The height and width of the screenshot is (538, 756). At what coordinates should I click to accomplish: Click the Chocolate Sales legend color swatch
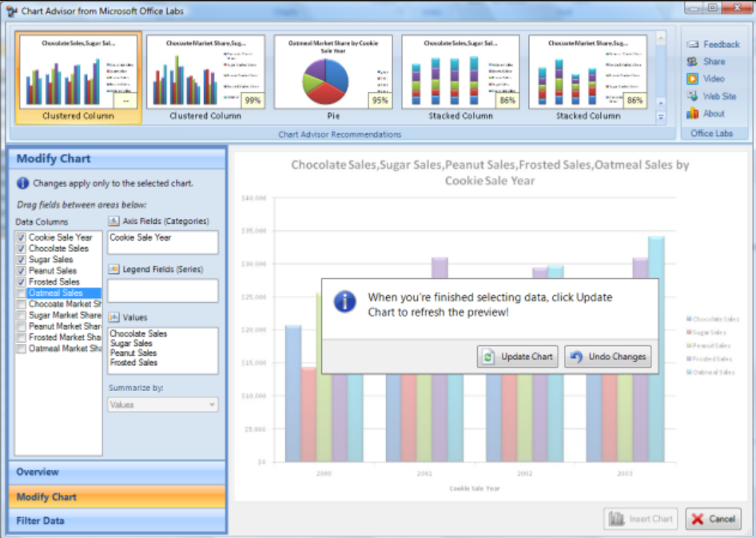689,319
